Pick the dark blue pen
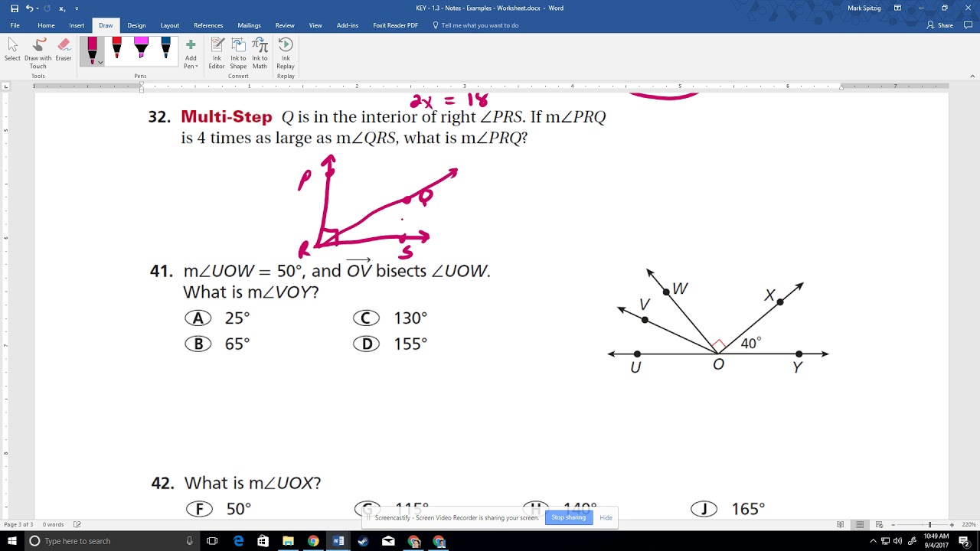The width and height of the screenshot is (980, 551). coord(165,49)
